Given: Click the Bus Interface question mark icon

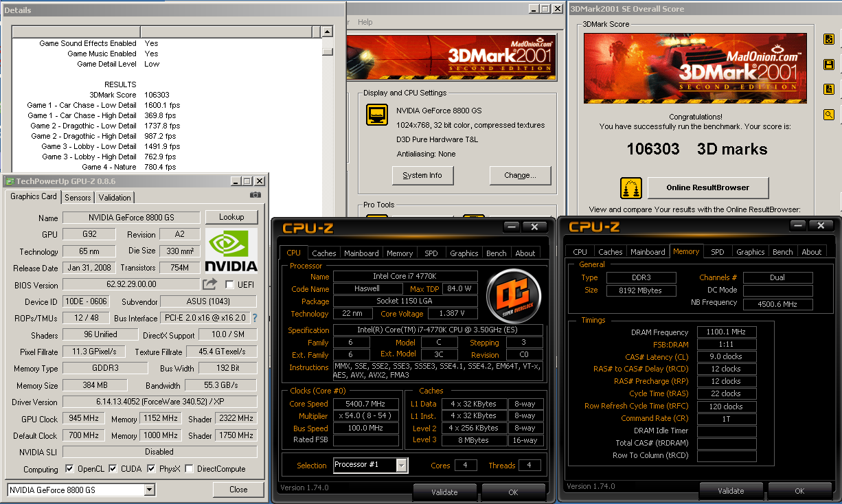Looking at the screenshot, I should tap(255, 318).
